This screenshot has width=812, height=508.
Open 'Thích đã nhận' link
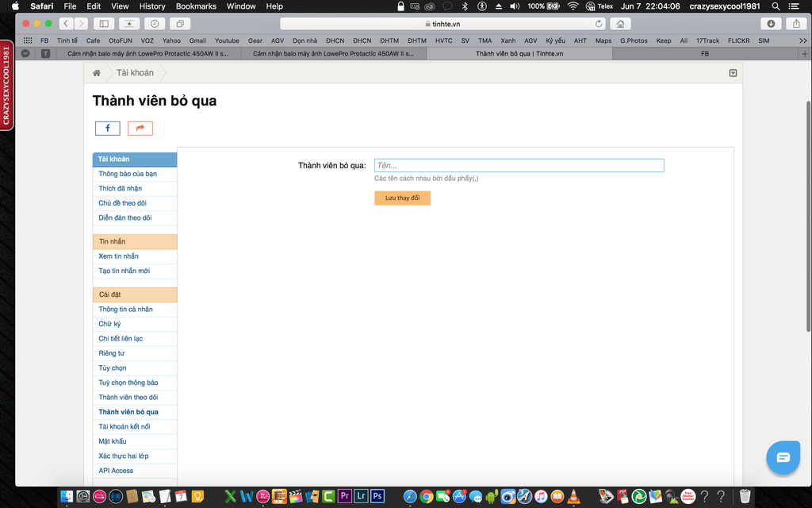(x=121, y=188)
